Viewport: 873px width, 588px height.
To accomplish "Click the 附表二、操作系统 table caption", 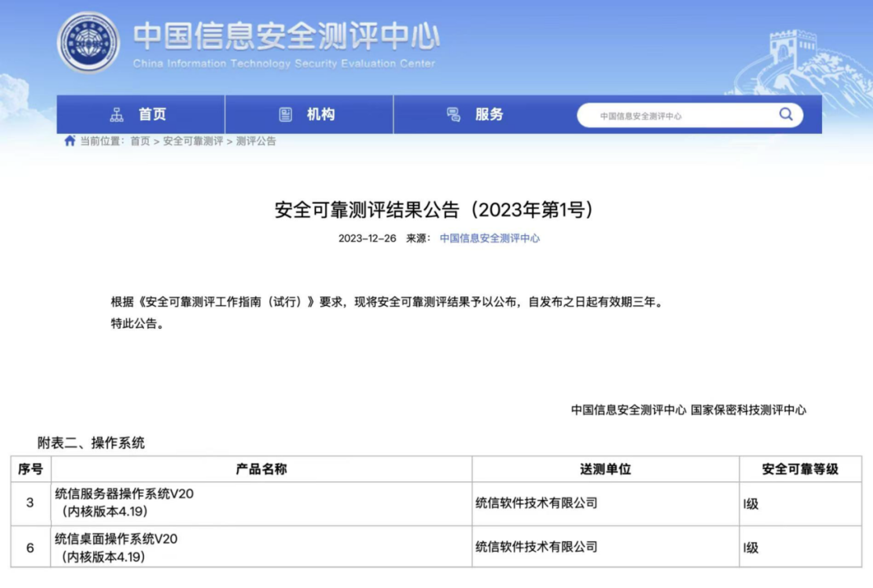I will coord(91,443).
